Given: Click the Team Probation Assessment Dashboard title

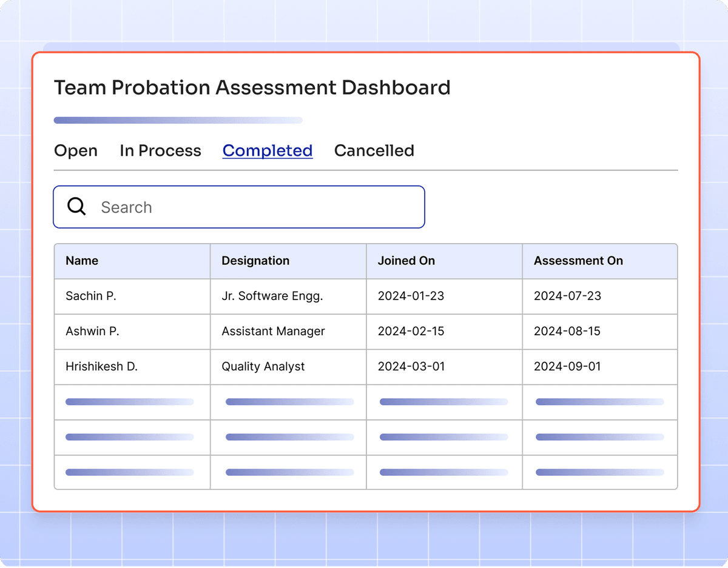Looking at the screenshot, I should (252, 88).
